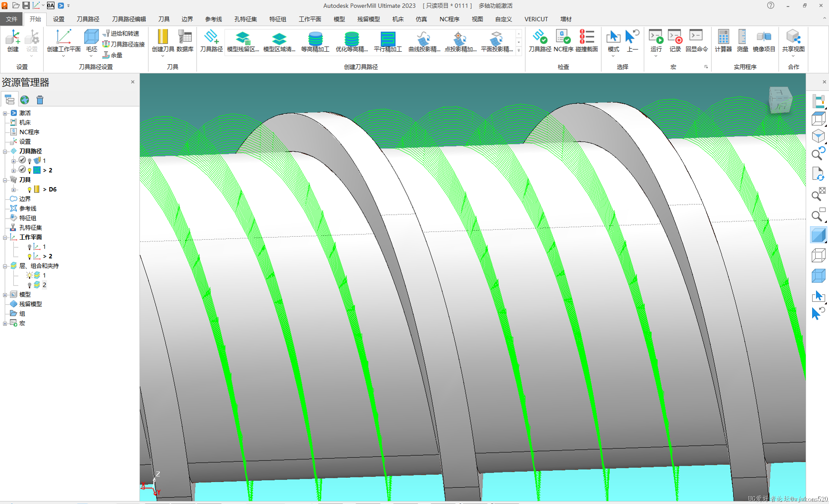Toggle shaded view in right toolbar
Screen dimensions: 829x504
click(818, 235)
